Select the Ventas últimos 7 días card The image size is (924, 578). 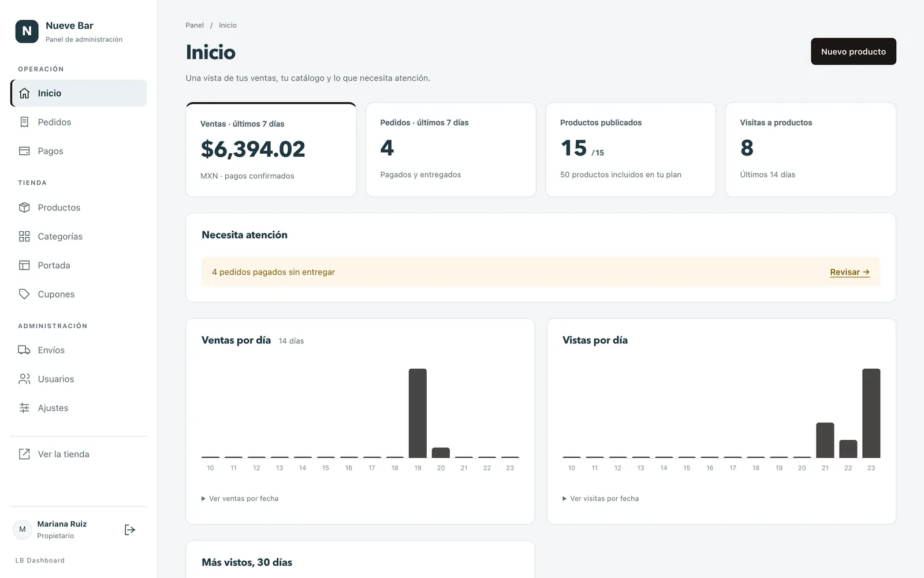pyautogui.click(x=271, y=150)
